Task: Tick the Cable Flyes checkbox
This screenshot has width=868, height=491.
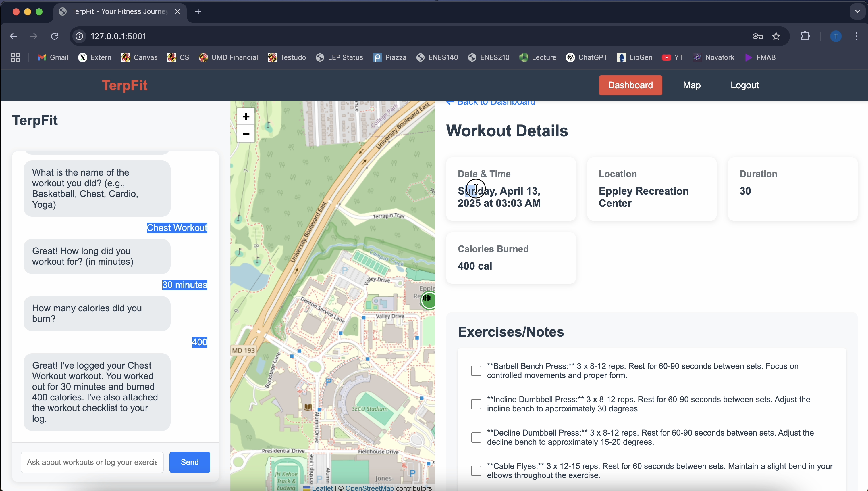Action: click(x=476, y=471)
